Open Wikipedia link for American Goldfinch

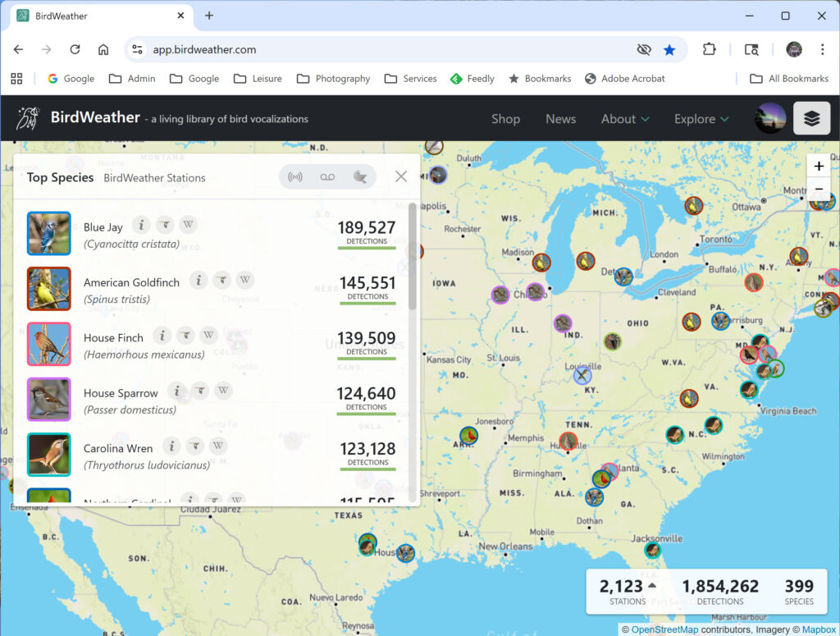coord(244,281)
